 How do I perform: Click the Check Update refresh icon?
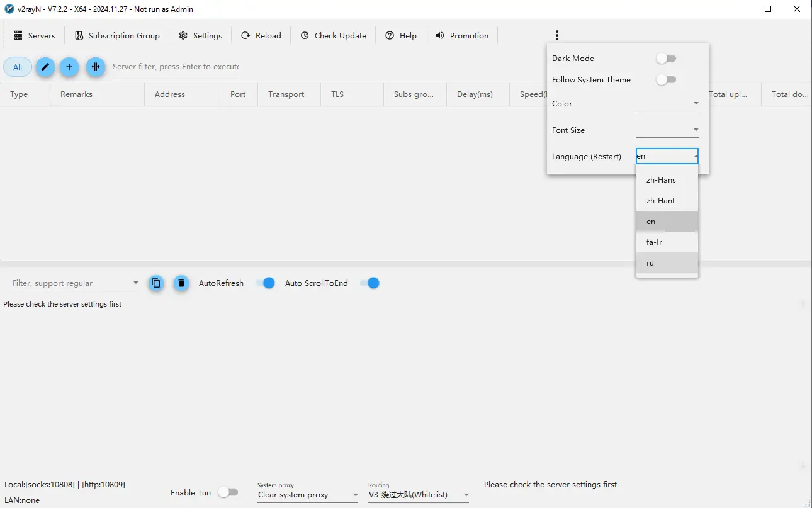305,36
